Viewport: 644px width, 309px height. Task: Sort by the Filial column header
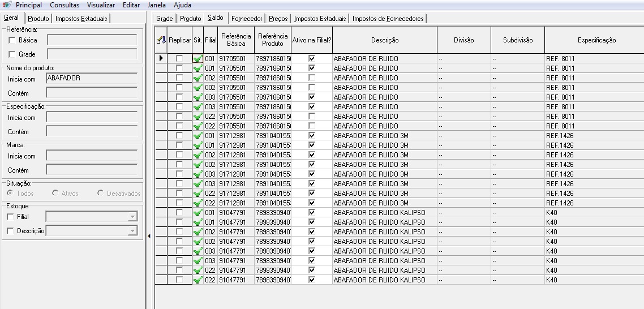pos(211,40)
